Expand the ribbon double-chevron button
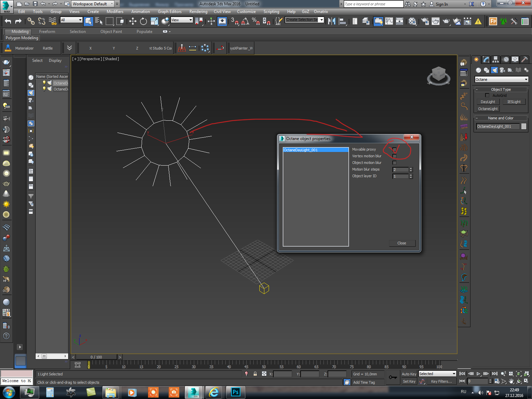 pyautogui.click(x=69, y=48)
